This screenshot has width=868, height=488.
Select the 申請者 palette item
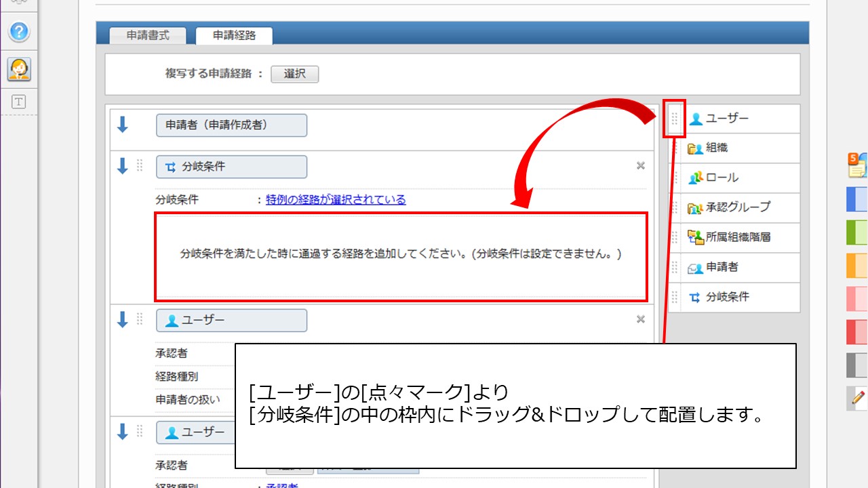pos(722,267)
